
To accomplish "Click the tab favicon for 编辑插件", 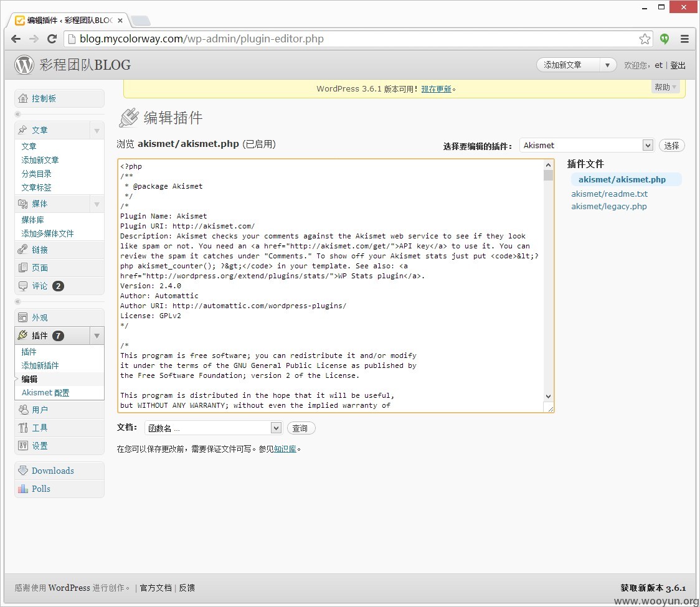I will coord(20,21).
